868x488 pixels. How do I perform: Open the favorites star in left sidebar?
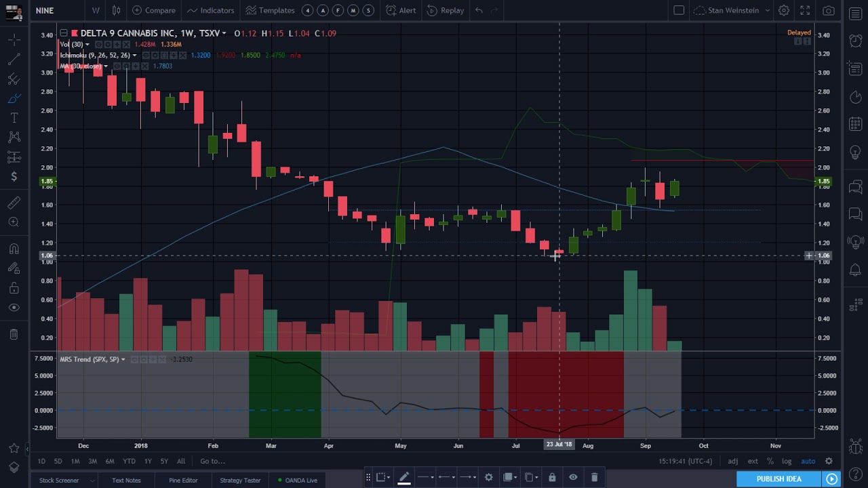click(x=14, y=448)
